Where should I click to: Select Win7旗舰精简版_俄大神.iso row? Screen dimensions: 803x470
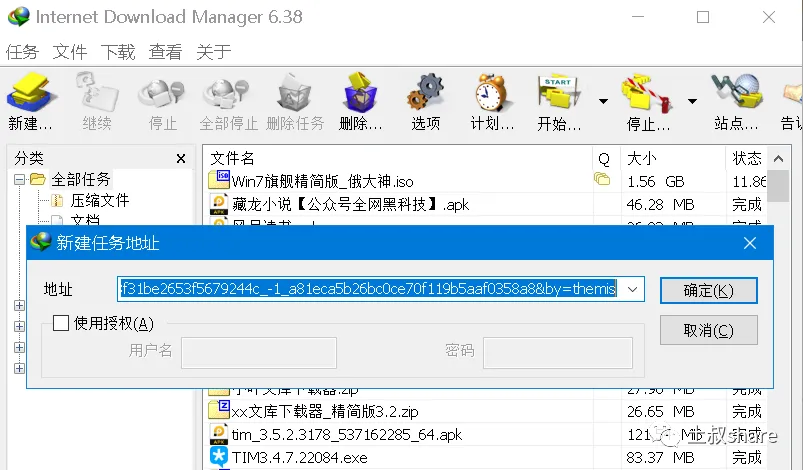(487, 181)
